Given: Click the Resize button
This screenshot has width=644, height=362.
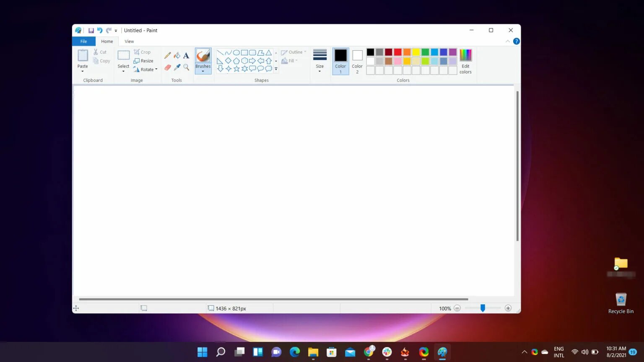Looking at the screenshot, I should click(x=143, y=61).
